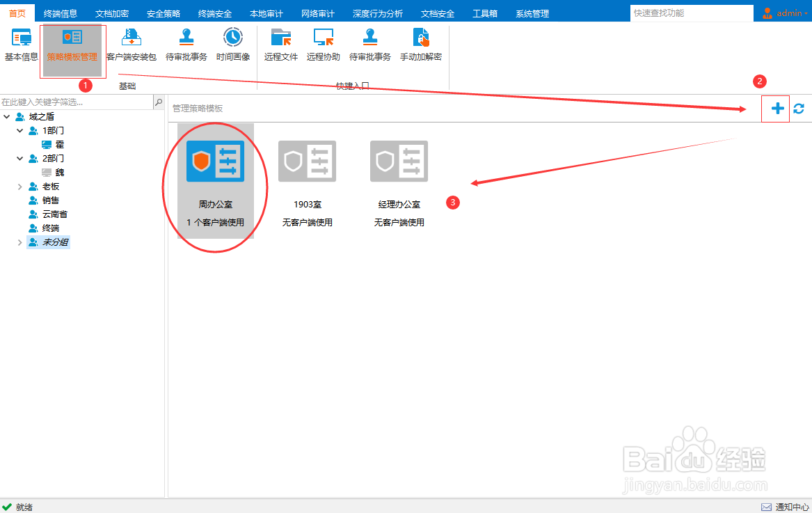The height and width of the screenshot is (513, 812).
Task: Open the 基本信息 ribbon icon
Action: pyautogui.click(x=22, y=45)
